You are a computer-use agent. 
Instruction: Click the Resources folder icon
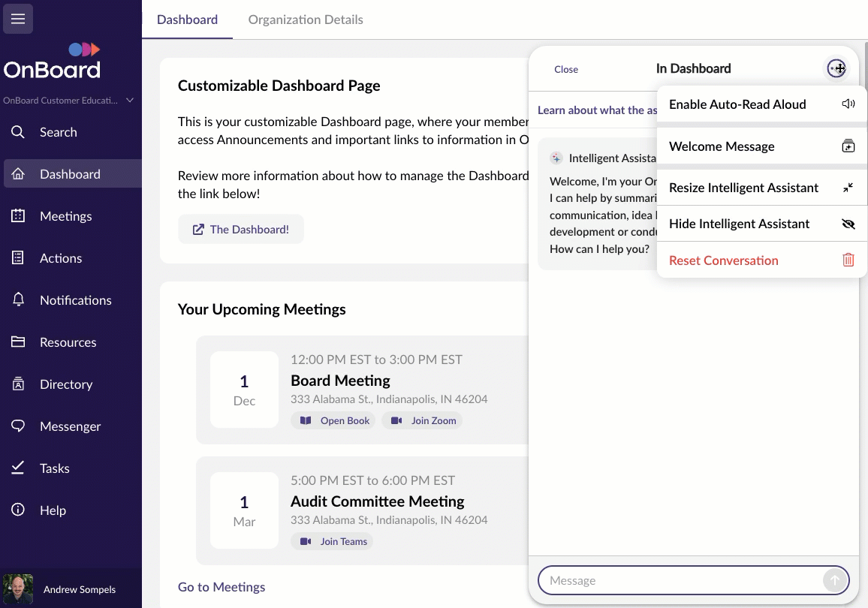click(18, 342)
